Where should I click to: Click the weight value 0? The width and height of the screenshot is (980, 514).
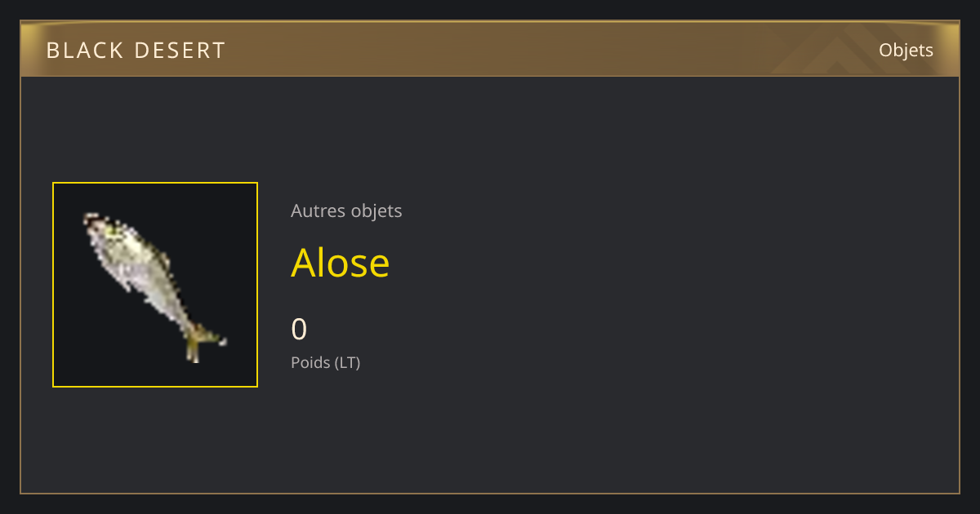(x=299, y=329)
